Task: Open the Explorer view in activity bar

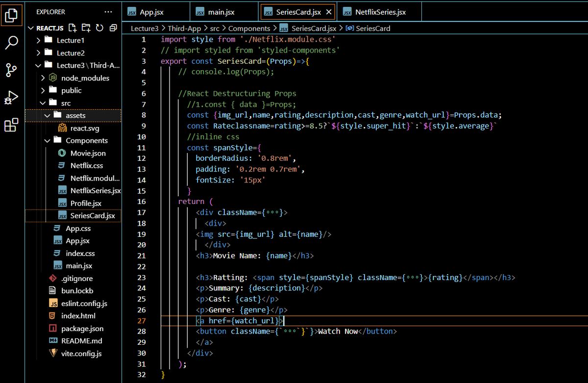Action: pyautogui.click(x=11, y=15)
